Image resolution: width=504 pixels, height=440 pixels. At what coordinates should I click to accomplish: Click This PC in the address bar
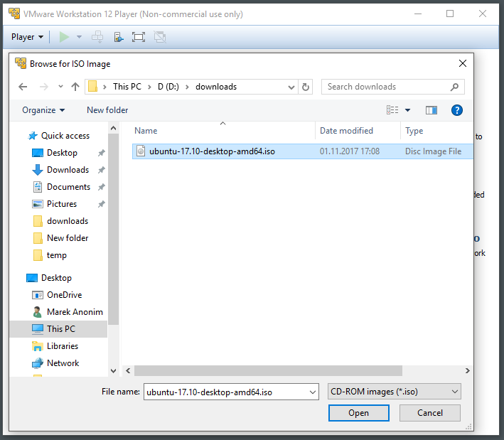coord(127,87)
